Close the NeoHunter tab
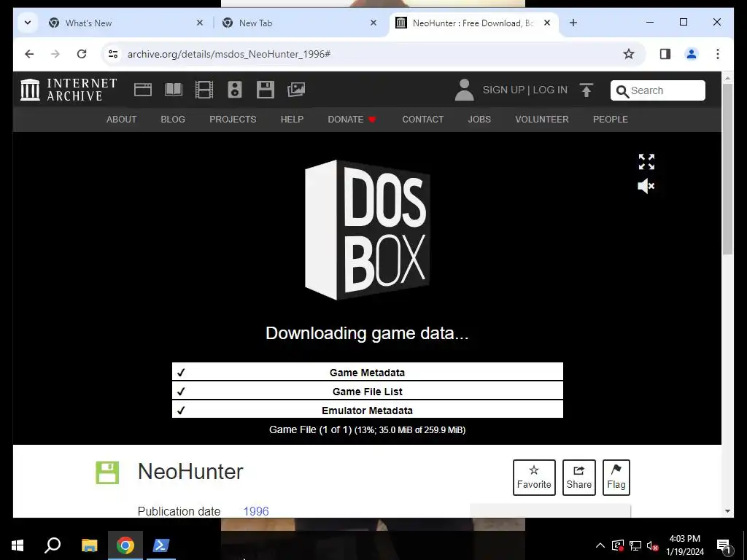The width and height of the screenshot is (747, 560). coord(547,23)
